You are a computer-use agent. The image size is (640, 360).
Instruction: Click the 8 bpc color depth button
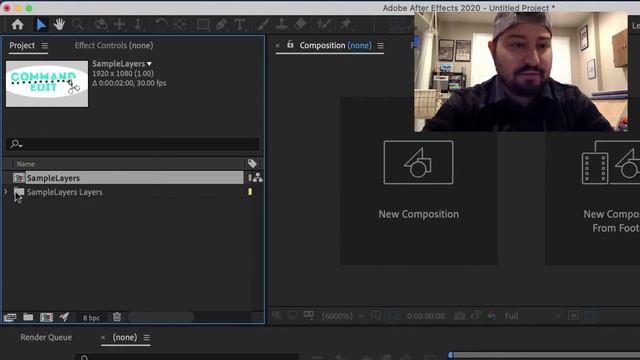[x=91, y=318]
